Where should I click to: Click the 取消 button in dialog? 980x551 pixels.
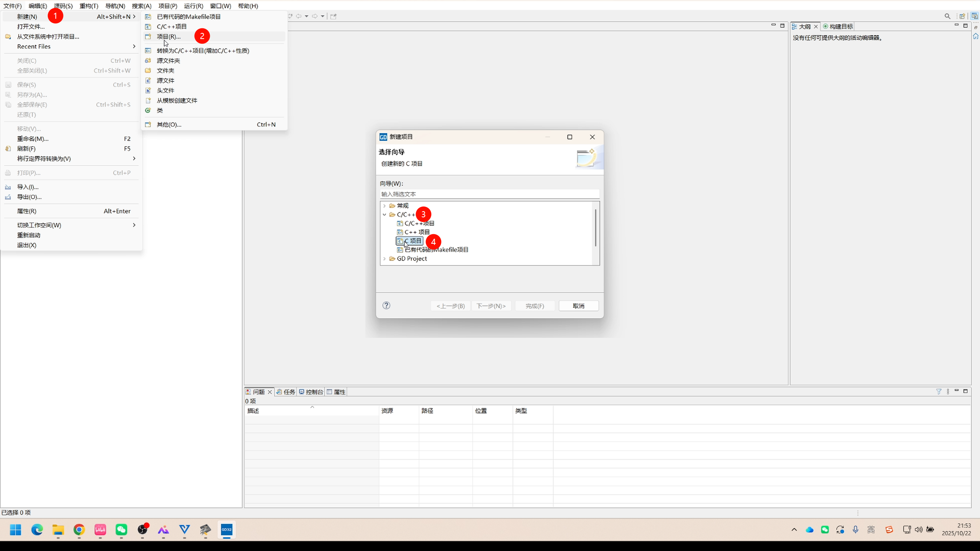578,306
